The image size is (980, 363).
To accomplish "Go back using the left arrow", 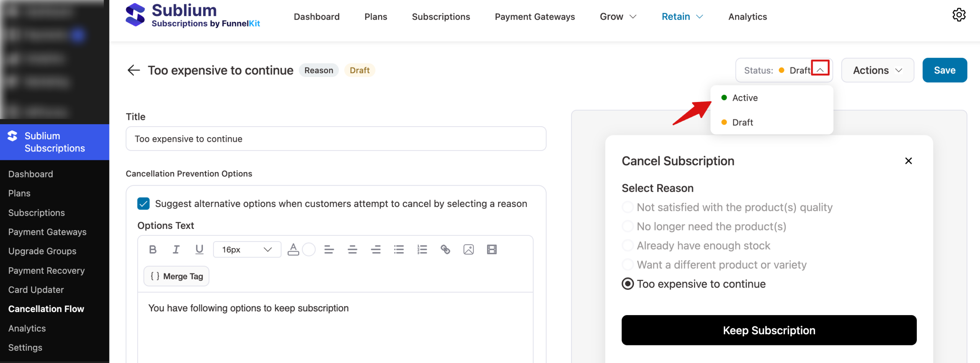I will (134, 70).
